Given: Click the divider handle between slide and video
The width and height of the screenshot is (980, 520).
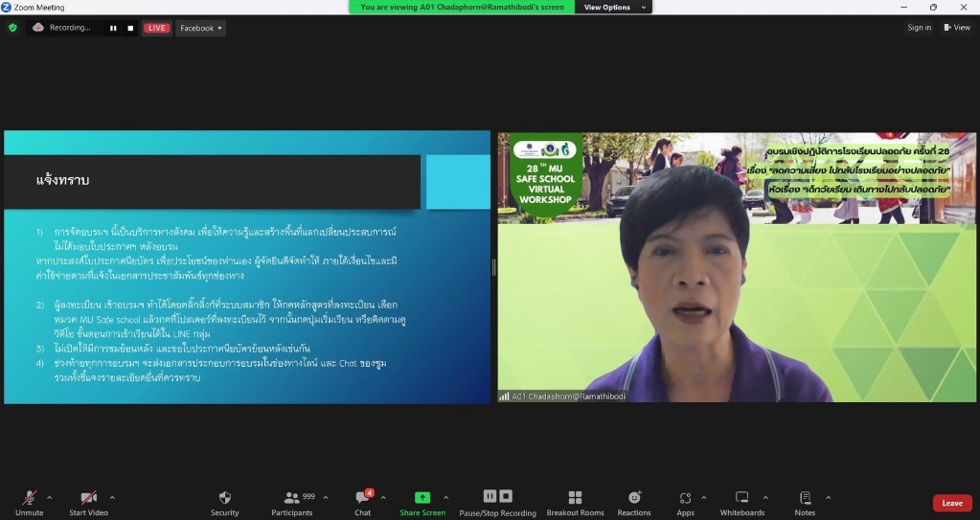Looking at the screenshot, I should [x=493, y=267].
